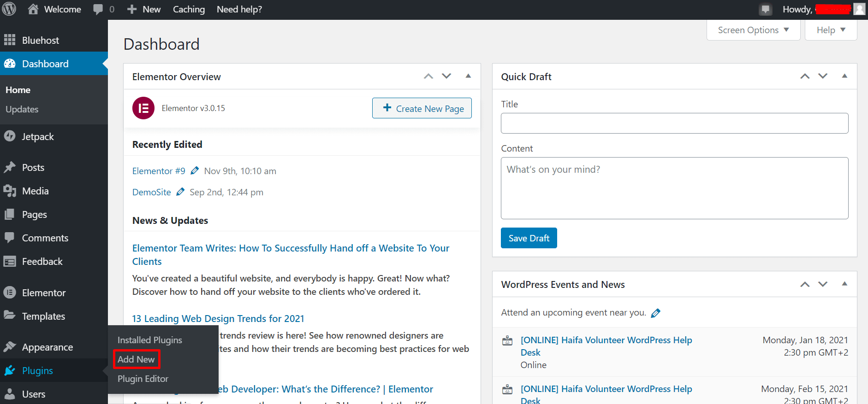Open the Media library icon
Viewport: 868px width, 404px height.
pyautogui.click(x=10, y=191)
